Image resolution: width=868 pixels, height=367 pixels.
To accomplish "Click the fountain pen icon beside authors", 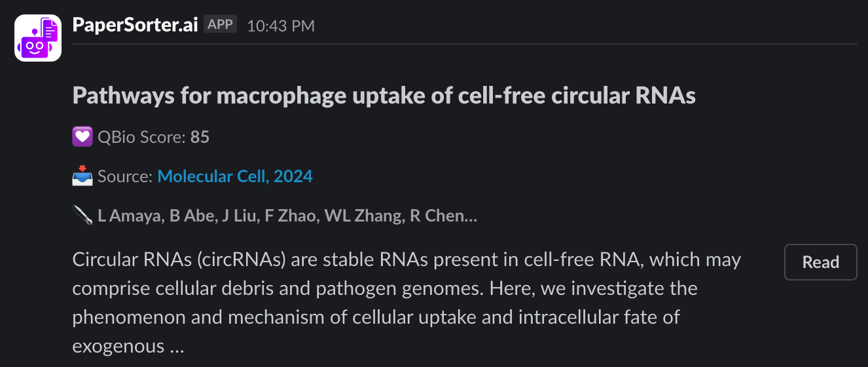I will pyautogui.click(x=82, y=216).
